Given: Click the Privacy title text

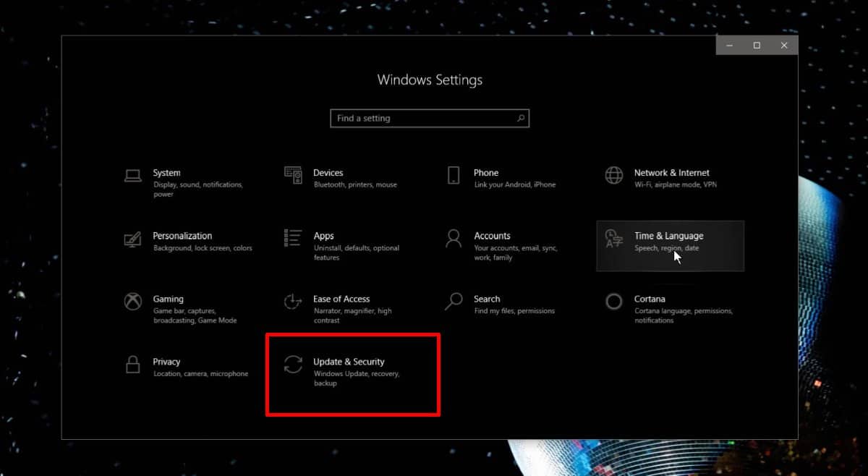Looking at the screenshot, I should pos(166,362).
